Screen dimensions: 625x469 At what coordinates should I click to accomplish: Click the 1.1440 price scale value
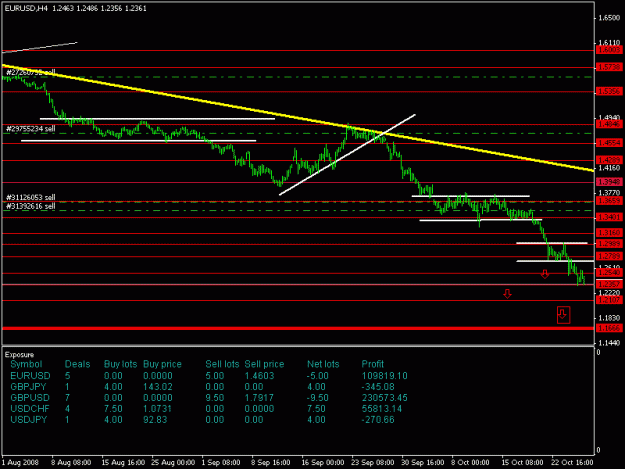coord(609,343)
